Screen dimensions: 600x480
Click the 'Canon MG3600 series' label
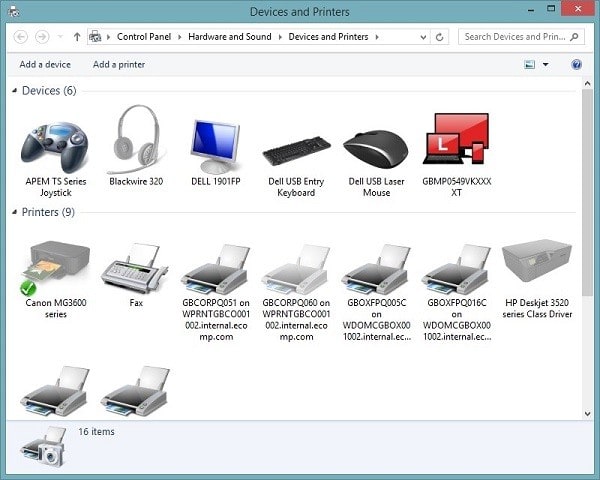(56, 308)
